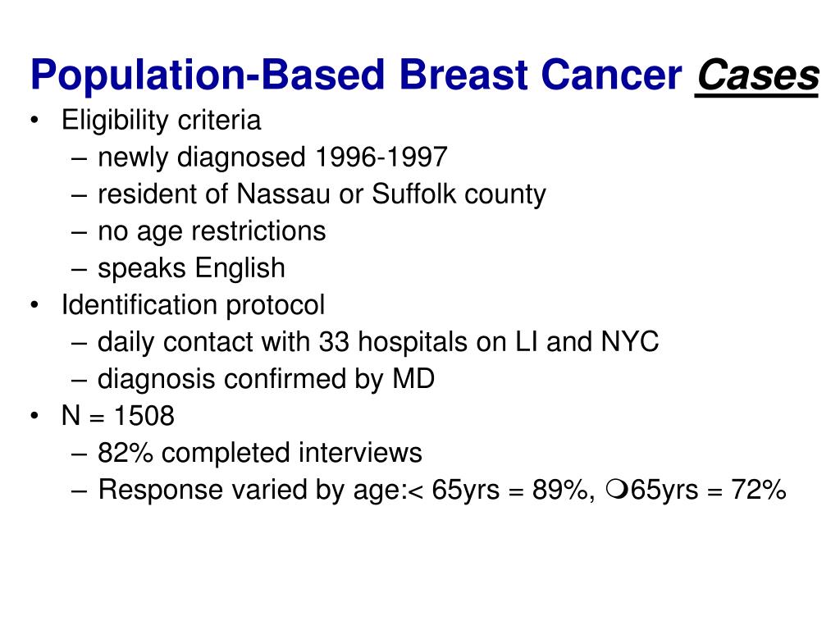Click the 'no age restrictions' line
The image size is (840, 630).
click(212, 231)
